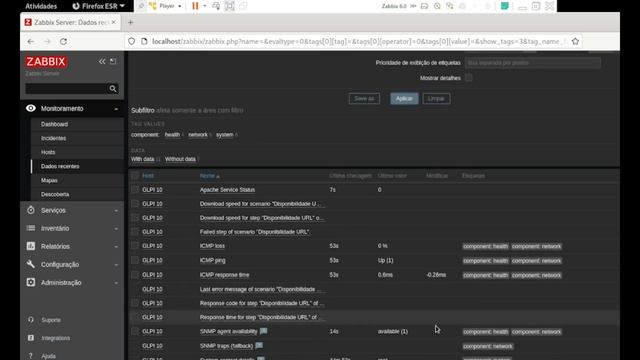Open the Apache Service Status item link
The image size is (640, 360).
[227, 190]
